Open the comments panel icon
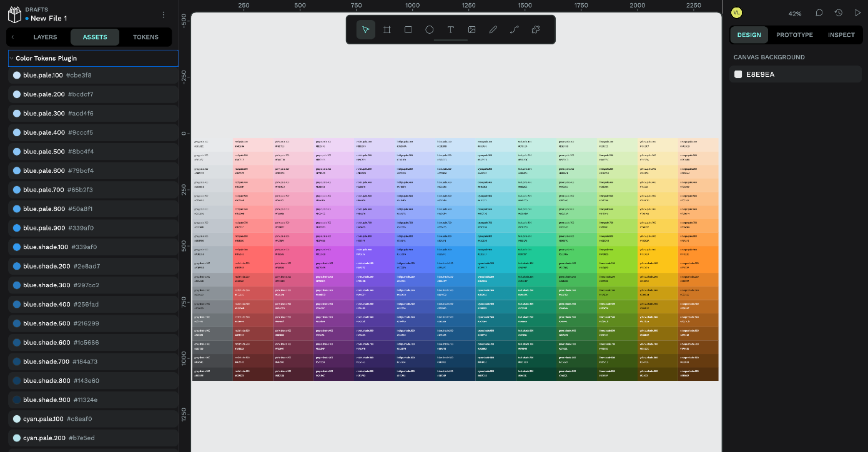868x452 pixels. [819, 12]
